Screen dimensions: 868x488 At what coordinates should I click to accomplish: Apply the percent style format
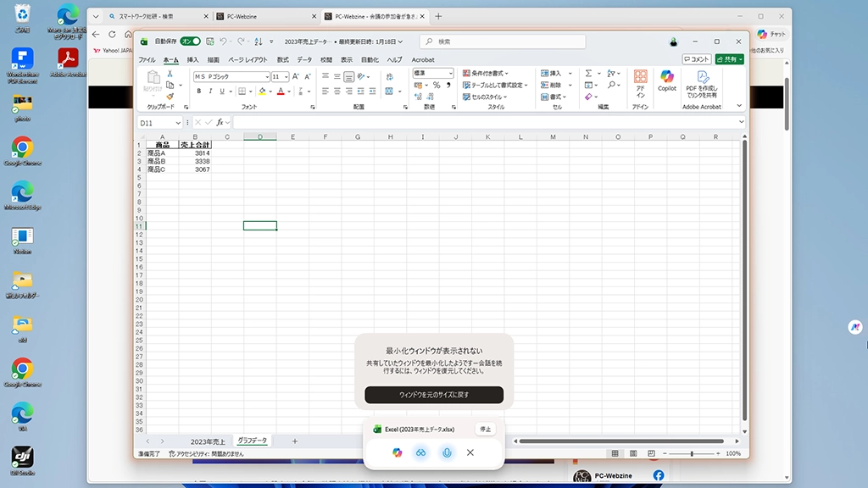pyautogui.click(x=437, y=86)
